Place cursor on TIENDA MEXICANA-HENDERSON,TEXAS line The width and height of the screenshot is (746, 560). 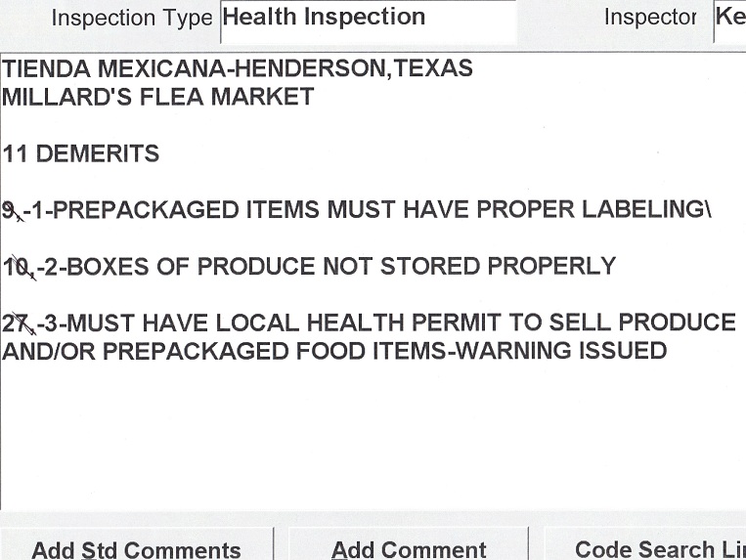[x=238, y=69]
